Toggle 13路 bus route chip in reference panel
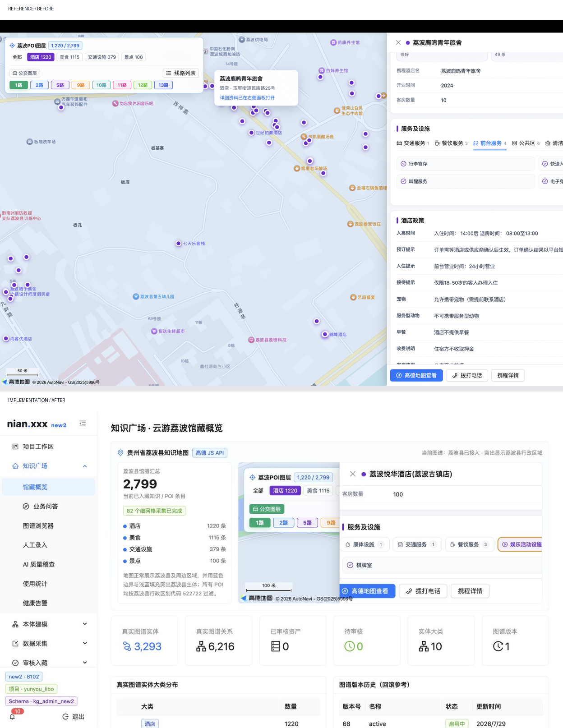 (x=164, y=85)
